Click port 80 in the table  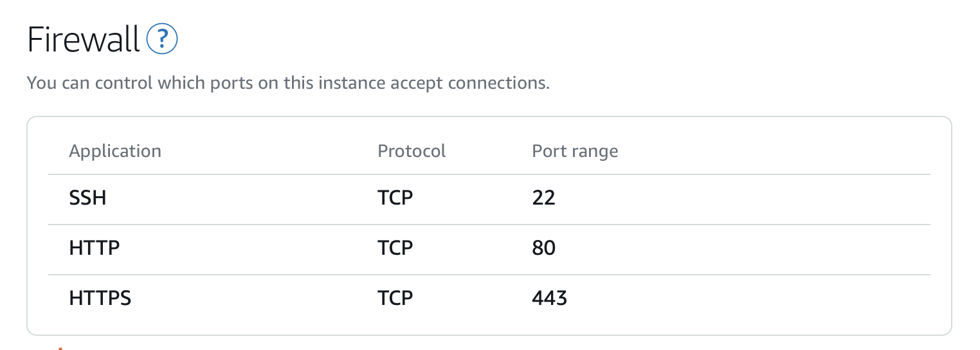[x=543, y=248]
